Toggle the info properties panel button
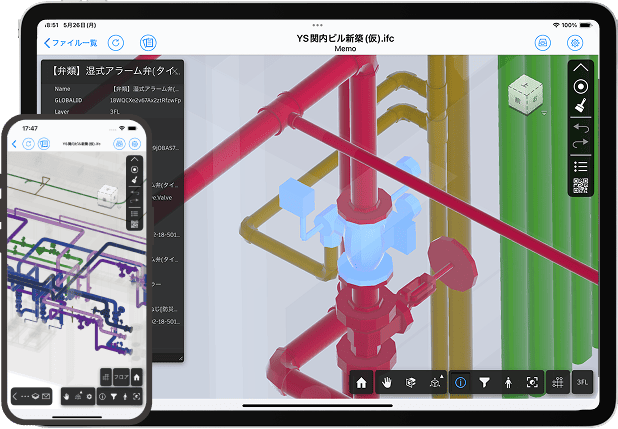 (461, 382)
